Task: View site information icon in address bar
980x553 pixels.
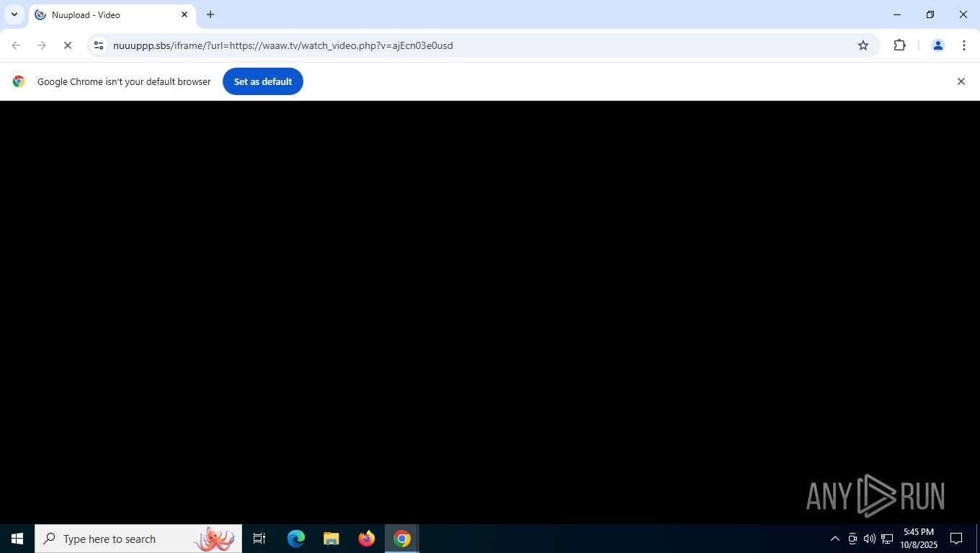Action: (99, 45)
